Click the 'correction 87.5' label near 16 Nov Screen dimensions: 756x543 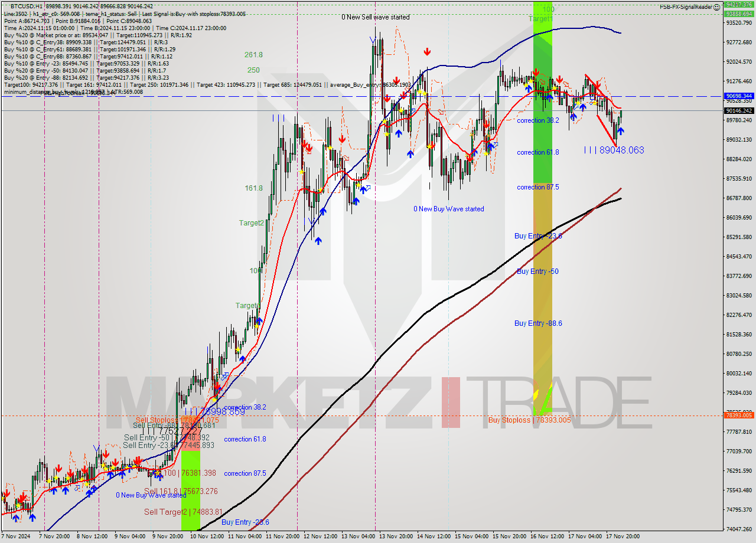(x=538, y=187)
